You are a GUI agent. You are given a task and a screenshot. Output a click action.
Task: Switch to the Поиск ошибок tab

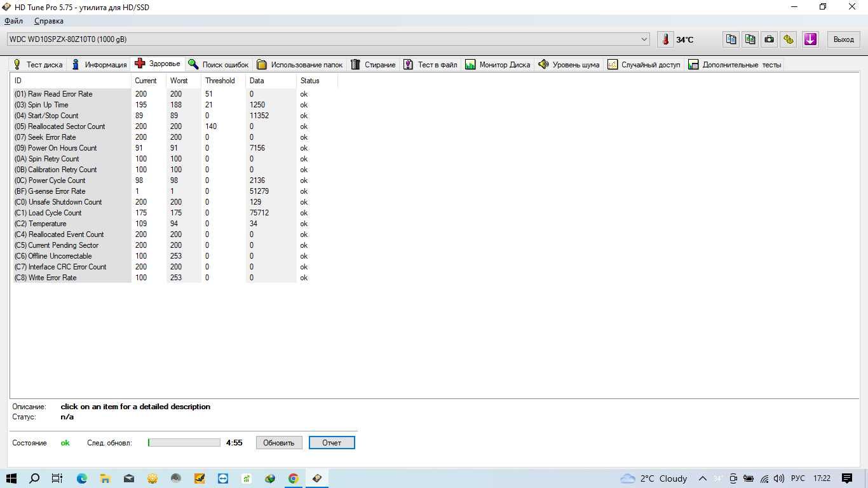coord(219,65)
